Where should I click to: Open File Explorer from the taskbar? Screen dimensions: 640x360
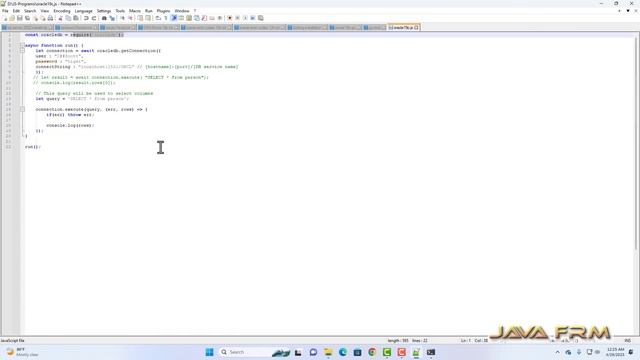(x=328, y=352)
